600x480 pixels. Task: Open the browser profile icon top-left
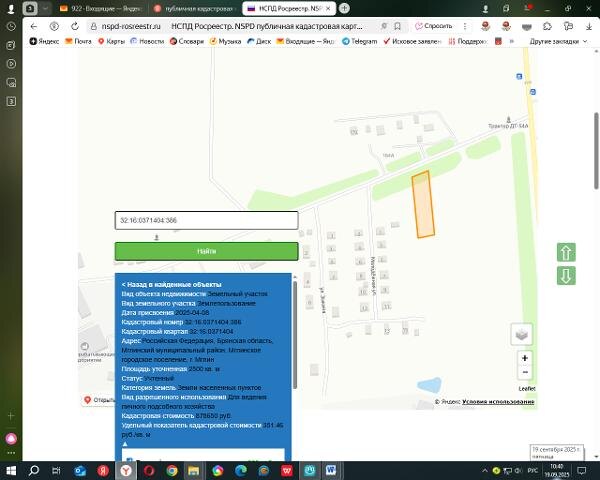[11, 8]
